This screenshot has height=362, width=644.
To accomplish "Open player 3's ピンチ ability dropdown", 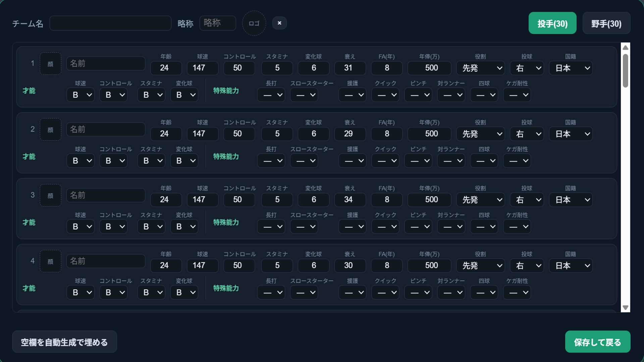I will coord(418,227).
